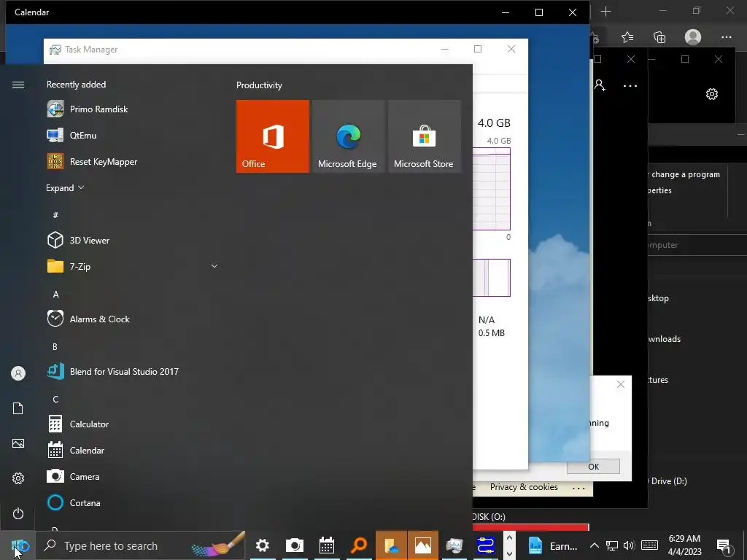Screen dimensions: 747x560
Task: Open the cable icon taskbar app
Action: 486,545
